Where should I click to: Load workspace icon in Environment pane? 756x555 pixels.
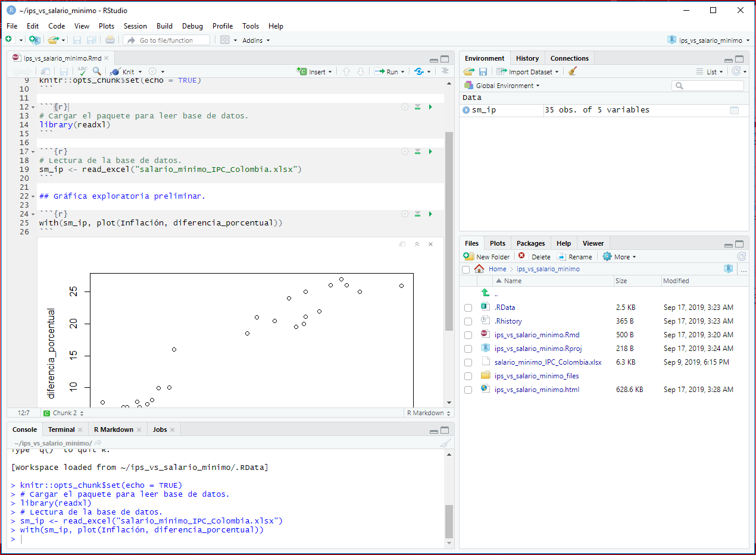(468, 71)
